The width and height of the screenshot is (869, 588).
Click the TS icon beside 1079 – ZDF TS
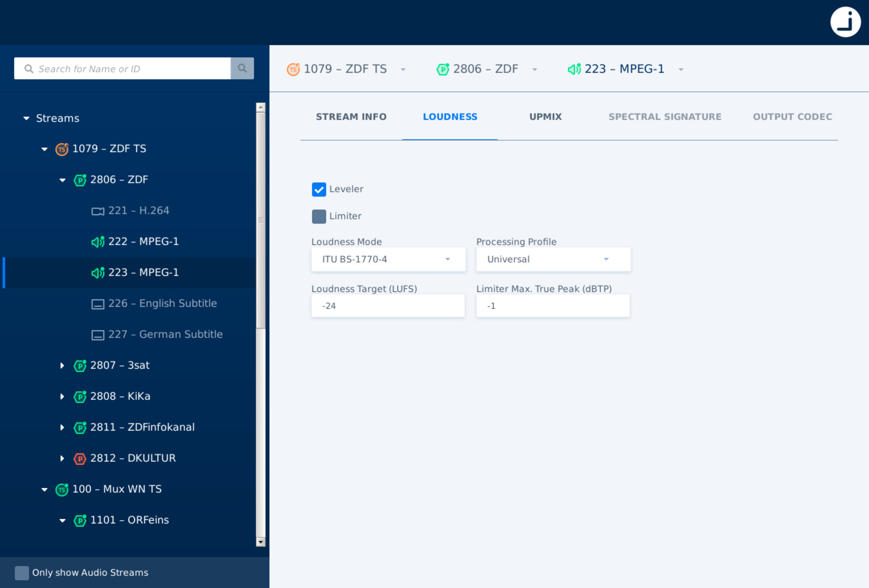click(x=62, y=149)
